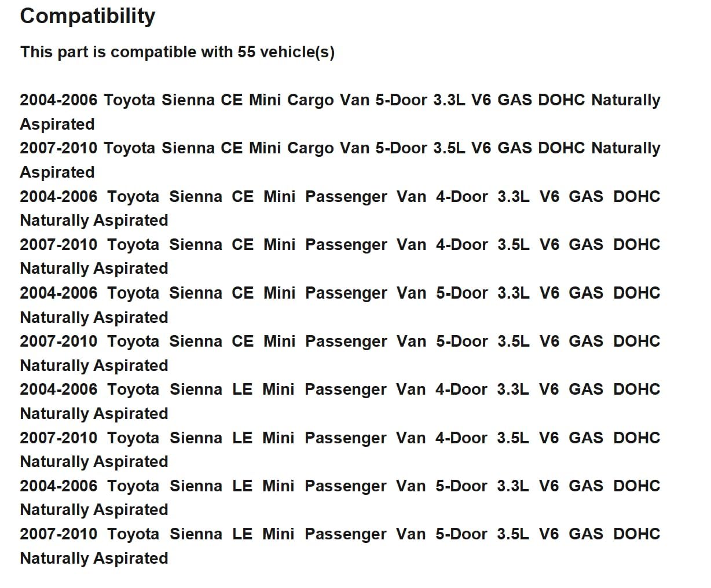Pick 2004-2006 Sienna CE Passenger Van 5-Door entry
The height and width of the screenshot is (588, 711).
point(339,293)
